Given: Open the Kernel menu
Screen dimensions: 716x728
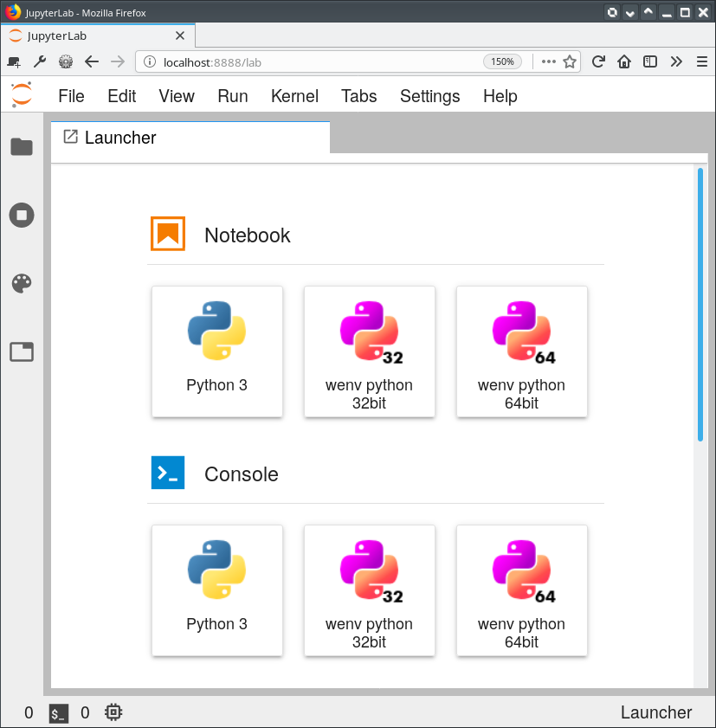Looking at the screenshot, I should click(294, 96).
